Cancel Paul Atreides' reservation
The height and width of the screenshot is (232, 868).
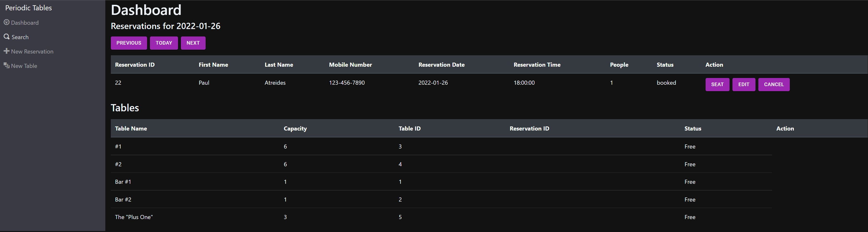[x=774, y=84]
